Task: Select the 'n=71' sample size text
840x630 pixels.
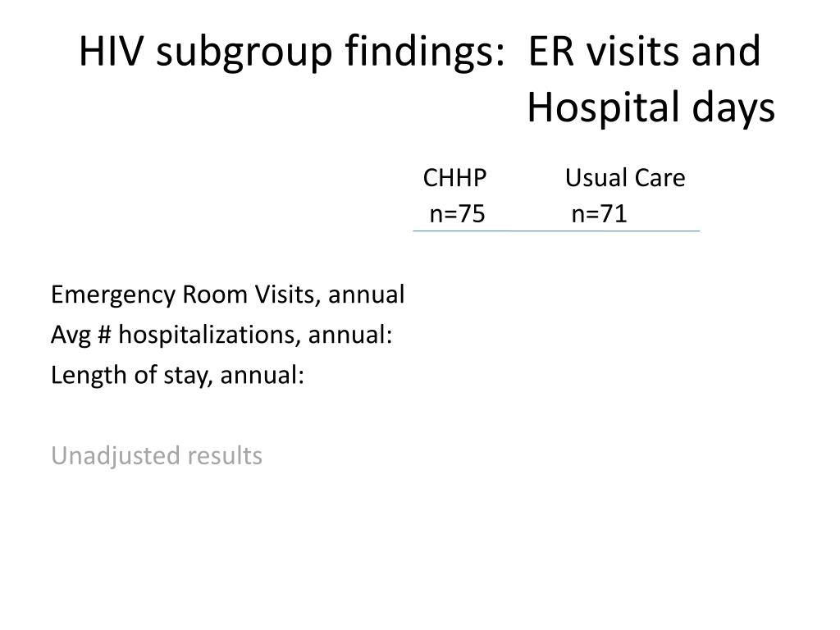Action: 599,214
